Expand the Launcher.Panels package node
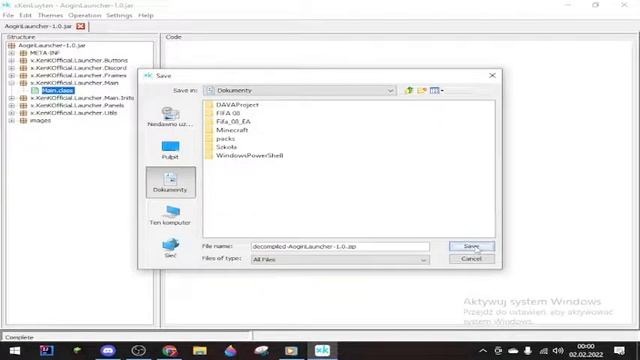 [x=11, y=105]
